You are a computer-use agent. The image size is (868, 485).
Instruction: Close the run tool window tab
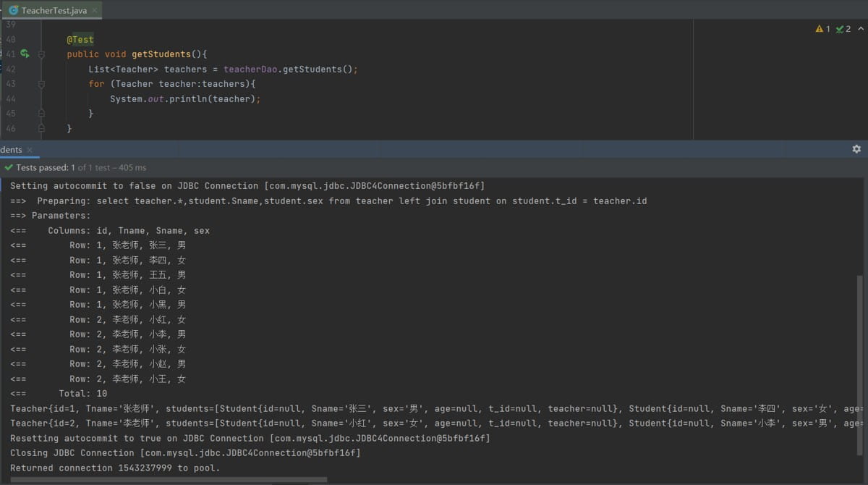[x=30, y=150]
